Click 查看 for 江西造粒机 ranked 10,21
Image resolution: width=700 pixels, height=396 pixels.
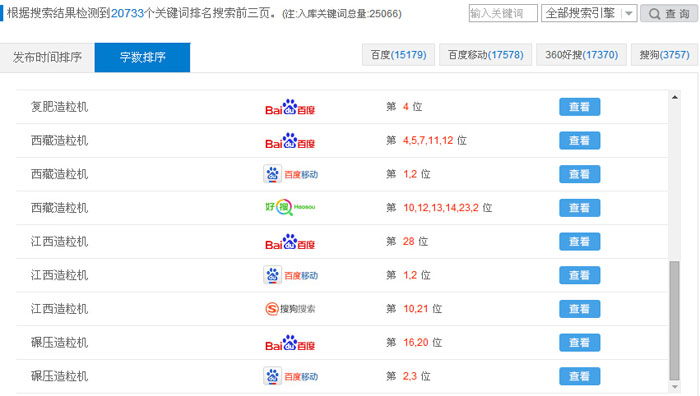(x=579, y=308)
